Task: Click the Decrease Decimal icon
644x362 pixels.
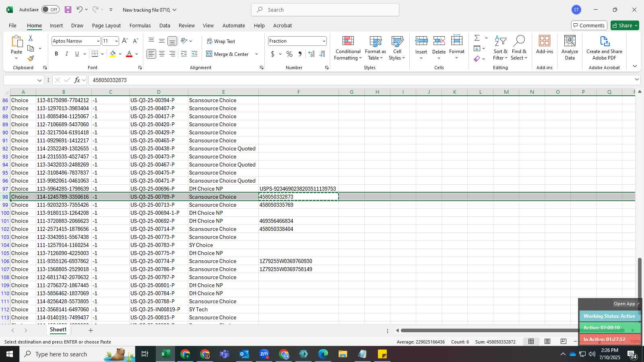Action: [x=322, y=54]
